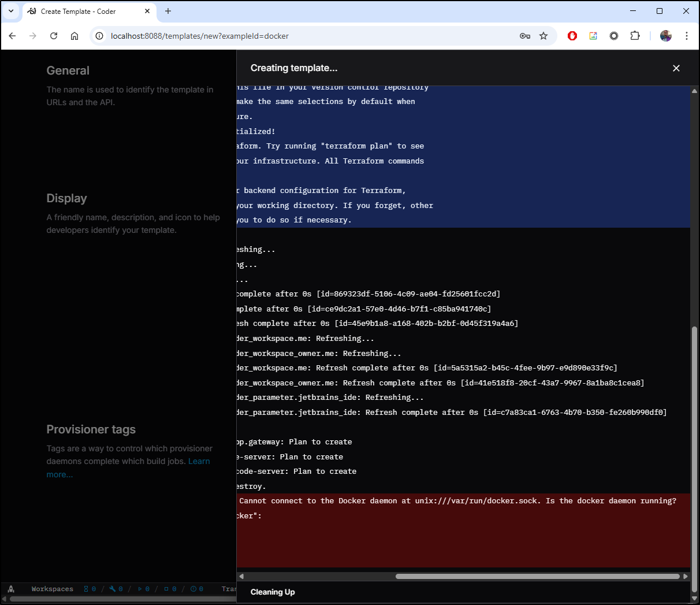
Task: Follow the Learn more link under Provisioner tags
Action: tap(199, 461)
